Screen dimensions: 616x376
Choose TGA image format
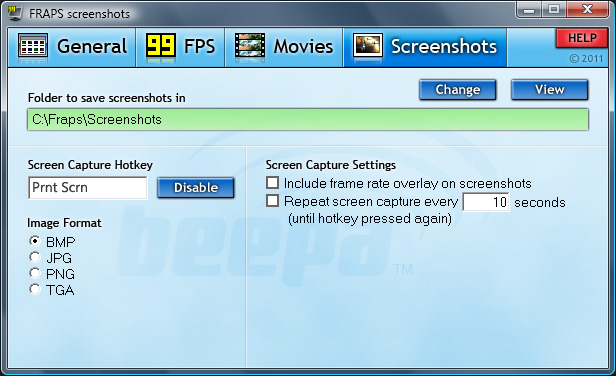point(35,289)
